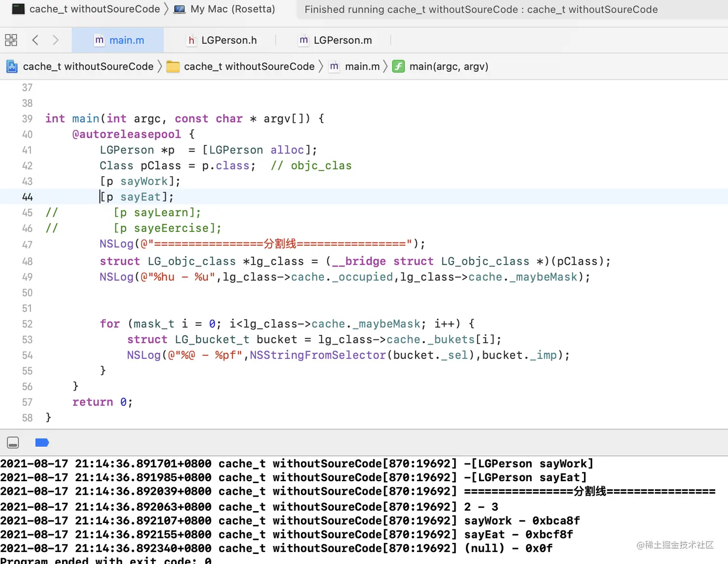Click the 'return 0;' statement
728x564 pixels.
pos(103,402)
